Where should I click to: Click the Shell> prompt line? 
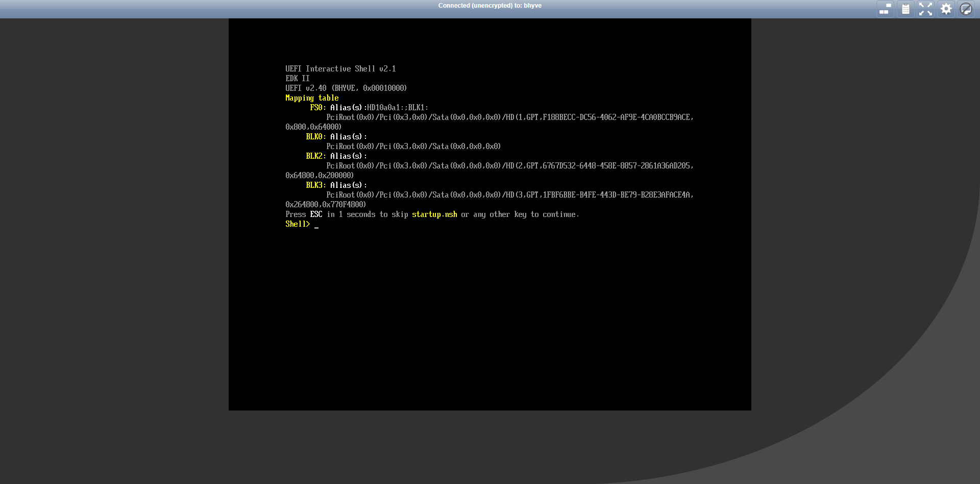(302, 224)
